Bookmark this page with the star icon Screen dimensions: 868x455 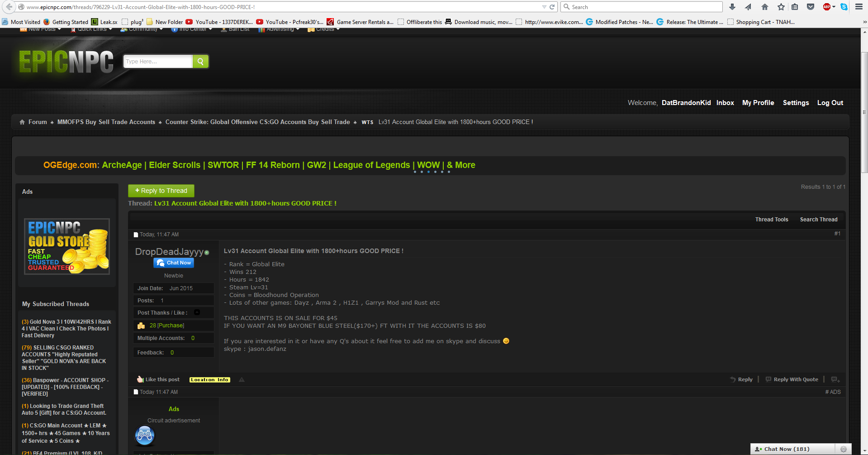tap(781, 7)
